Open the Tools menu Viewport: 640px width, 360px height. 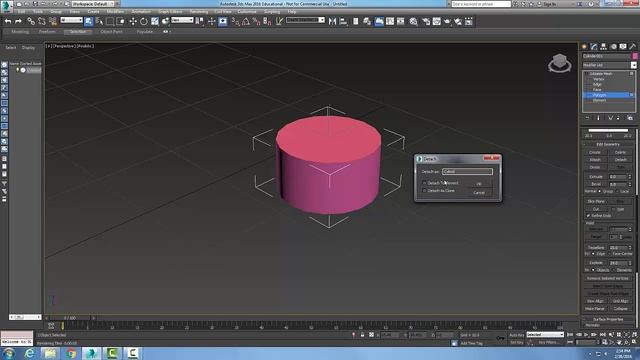point(38,11)
